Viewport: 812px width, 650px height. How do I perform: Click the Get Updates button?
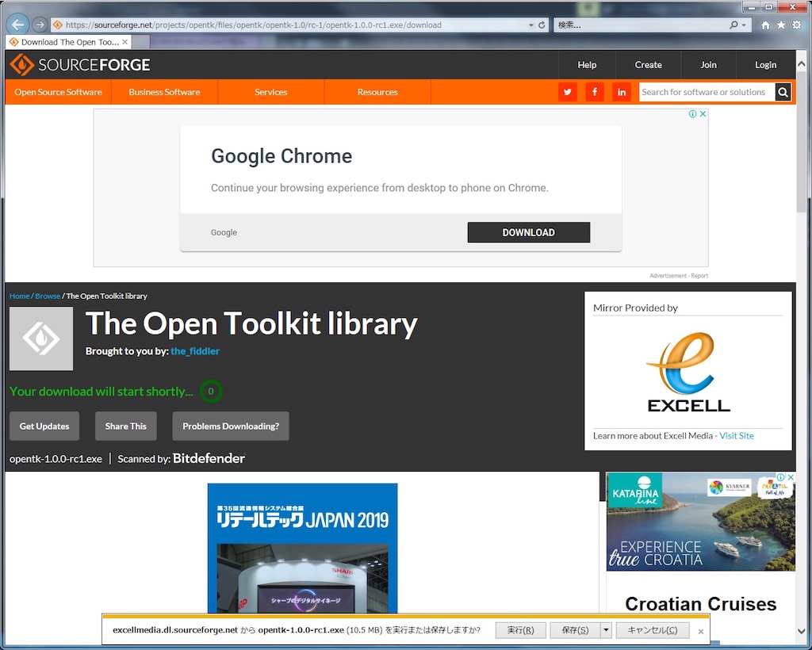click(44, 426)
